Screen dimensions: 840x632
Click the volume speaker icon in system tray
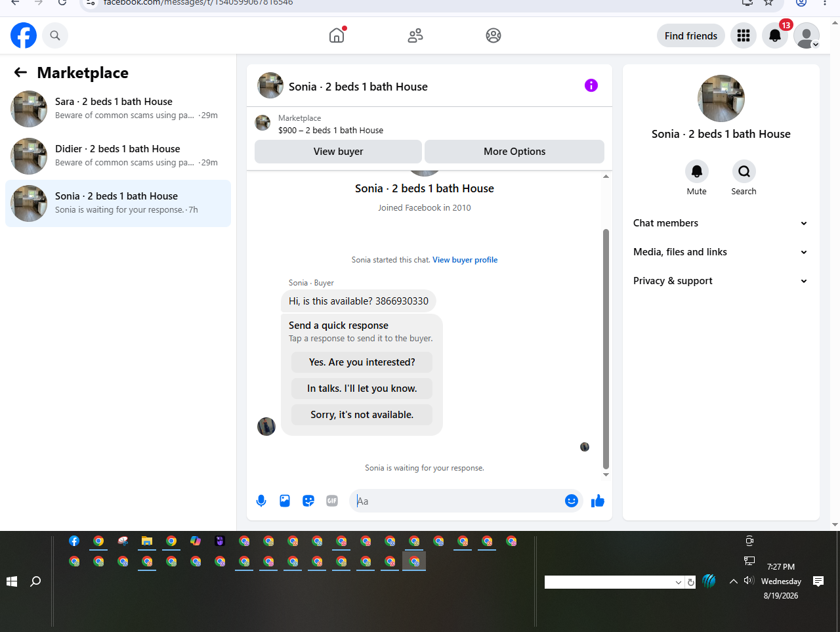pyautogui.click(x=749, y=581)
